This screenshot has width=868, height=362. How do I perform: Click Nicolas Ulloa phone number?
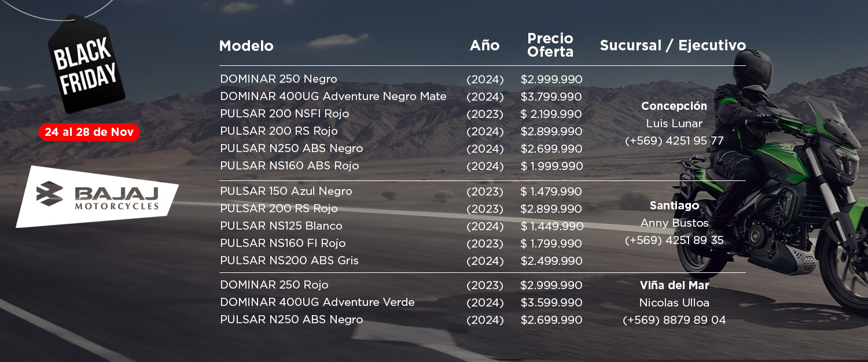point(674,320)
